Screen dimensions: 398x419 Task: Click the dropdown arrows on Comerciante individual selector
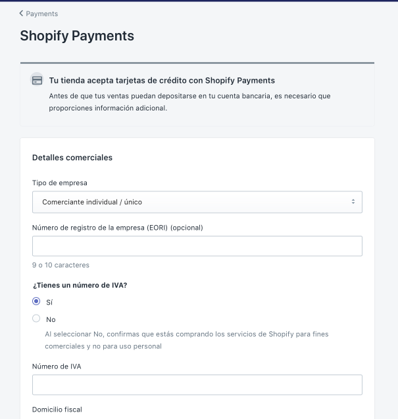click(x=353, y=202)
